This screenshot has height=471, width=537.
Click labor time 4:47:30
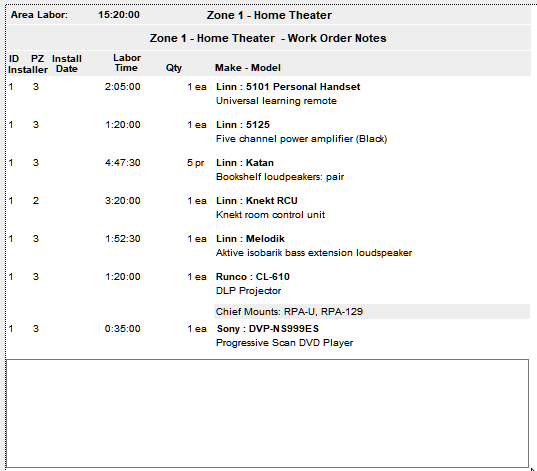[x=123, y=163]
